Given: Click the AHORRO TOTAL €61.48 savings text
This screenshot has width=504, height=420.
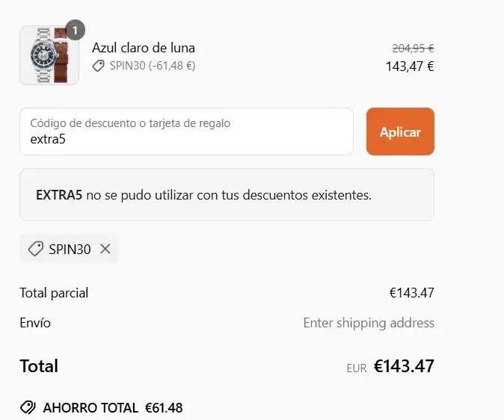Looking at the screenshot, I should coord(112,408).
